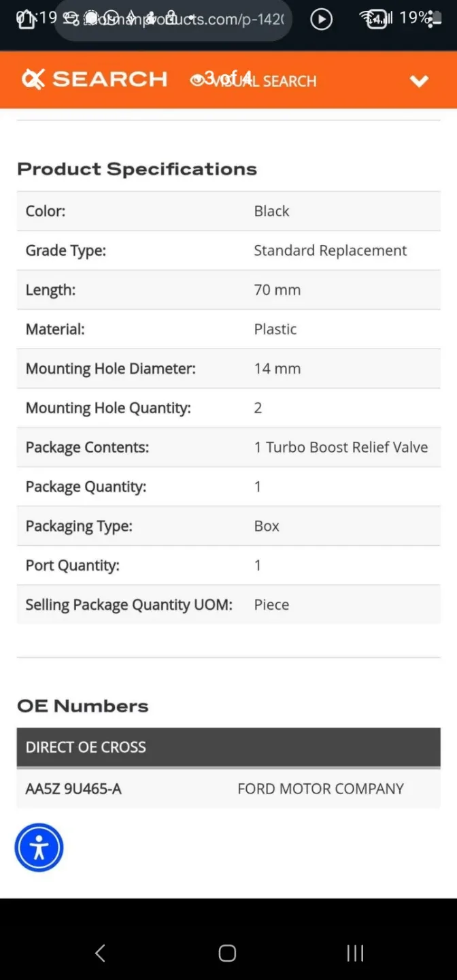Tap the Android back navigation button
Image resolution: width=457 pixels, height=980 pixels.
(x=99, y=953)
